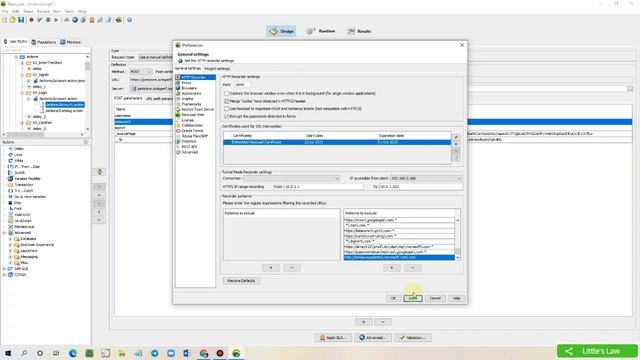Click the Help button in Preferences

pyautogui.click(x=456, y=298)
